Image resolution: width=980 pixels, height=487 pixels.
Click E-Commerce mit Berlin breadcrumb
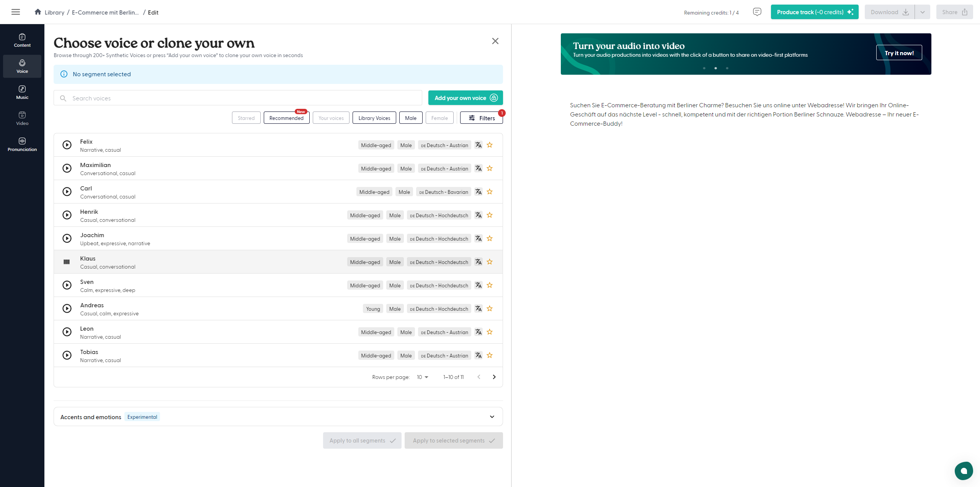tap(105, 12)
